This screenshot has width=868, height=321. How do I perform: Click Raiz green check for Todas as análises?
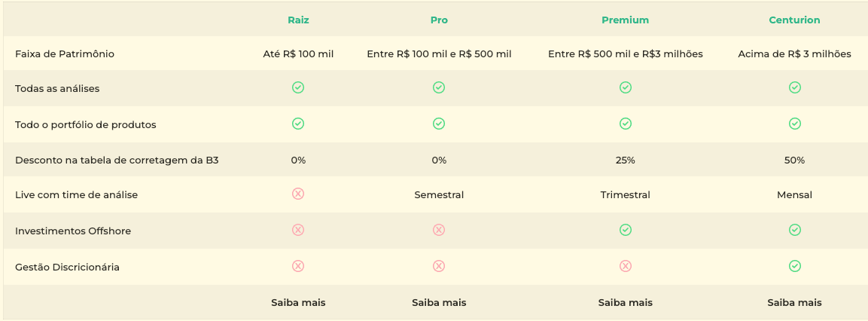298,87
